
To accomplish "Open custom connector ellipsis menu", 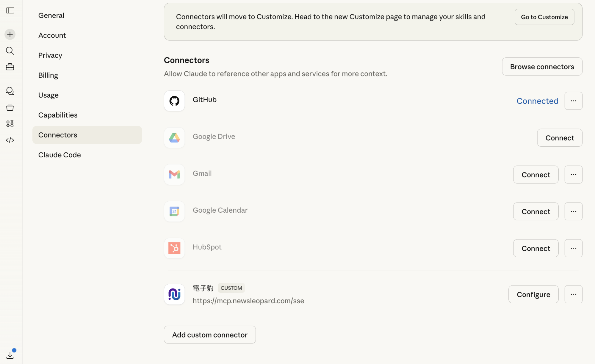I will click(x=573, y=294).
